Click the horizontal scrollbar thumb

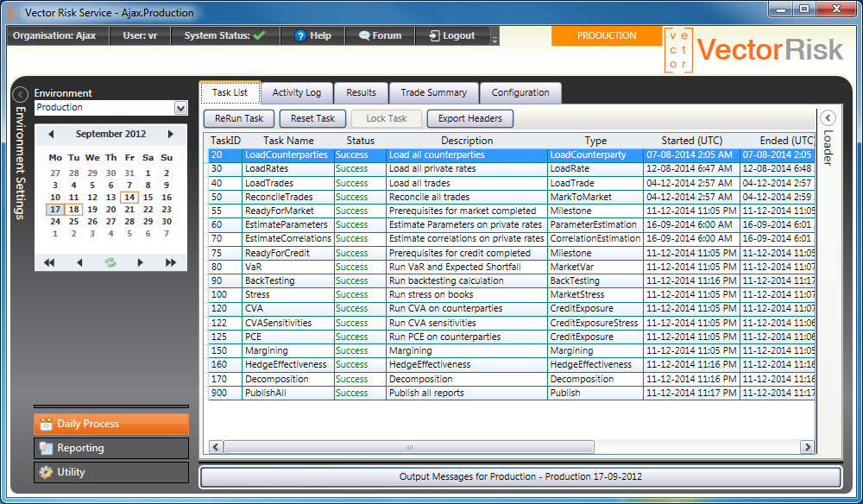pos(409,447)
